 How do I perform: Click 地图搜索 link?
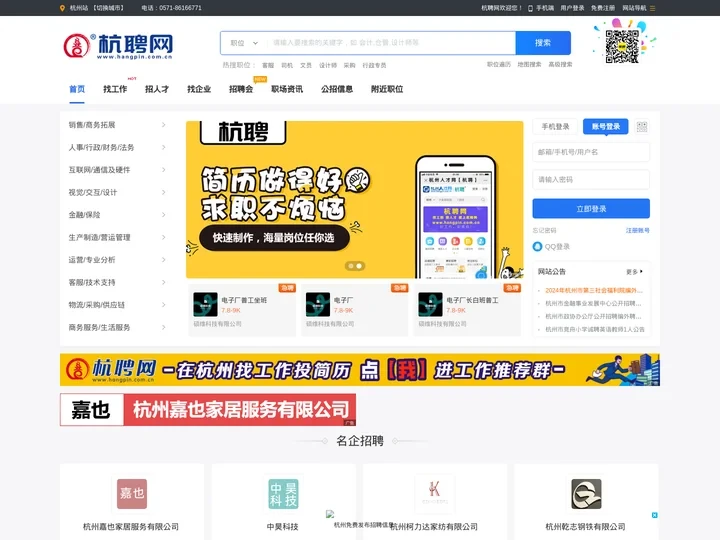click(x=529, y=65)
